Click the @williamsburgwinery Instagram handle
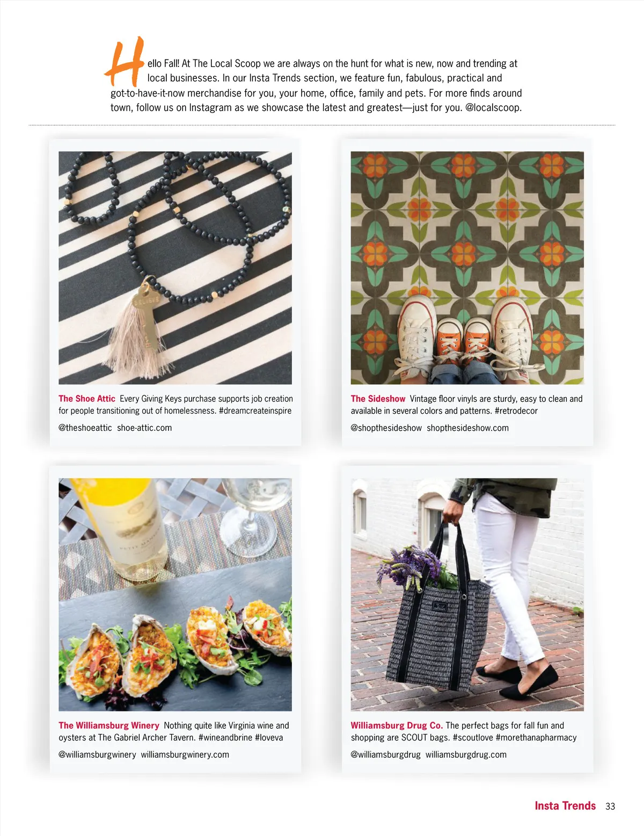 [x=97, y=755]
